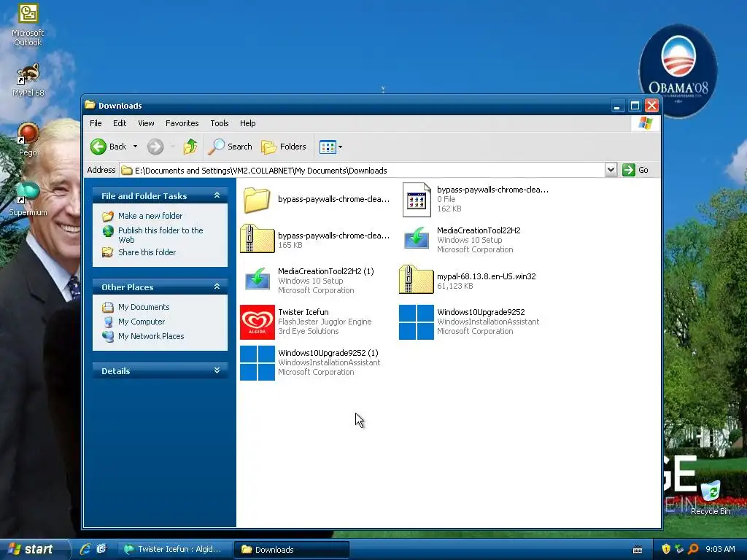Select the bypass-paywalls-chrome-clea folder icon
The width and height of the screenshot is (747, 560).
pyautogui.click(x=258, y=200)
